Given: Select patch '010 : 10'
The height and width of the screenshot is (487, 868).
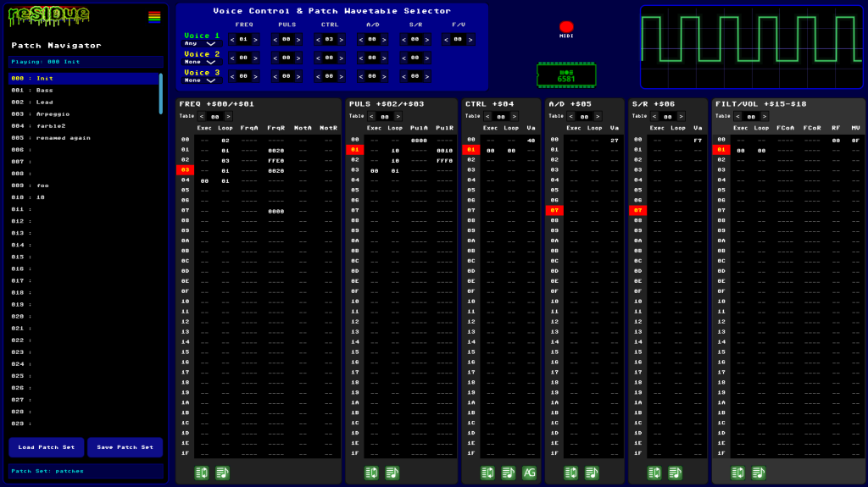Looking at the screenshot, I should pos(84,197).
